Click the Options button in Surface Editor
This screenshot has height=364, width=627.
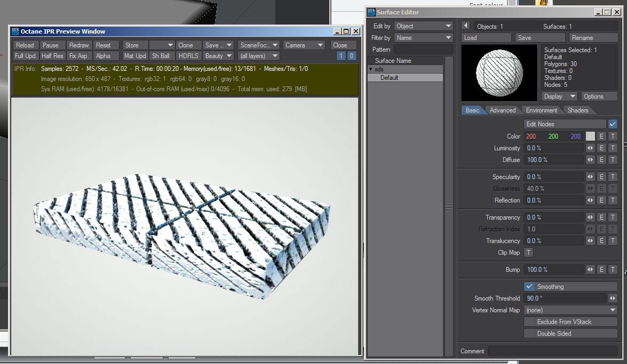tap(599, 96)
